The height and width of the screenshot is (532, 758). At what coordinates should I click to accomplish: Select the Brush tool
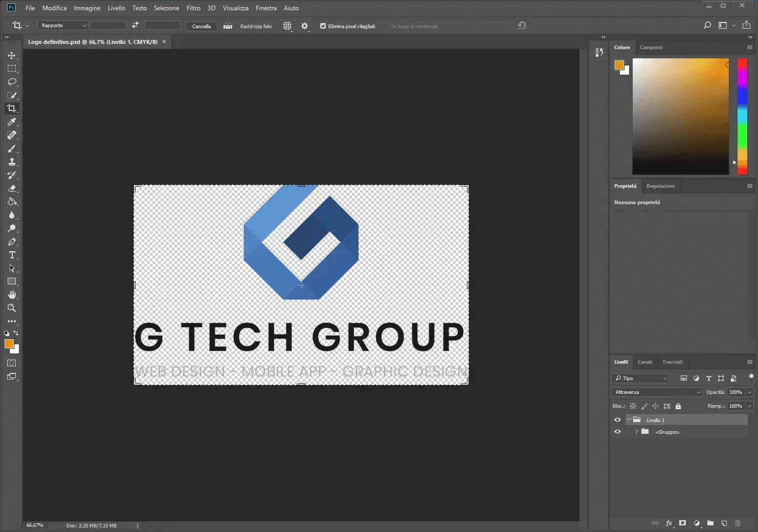(12, 148)
